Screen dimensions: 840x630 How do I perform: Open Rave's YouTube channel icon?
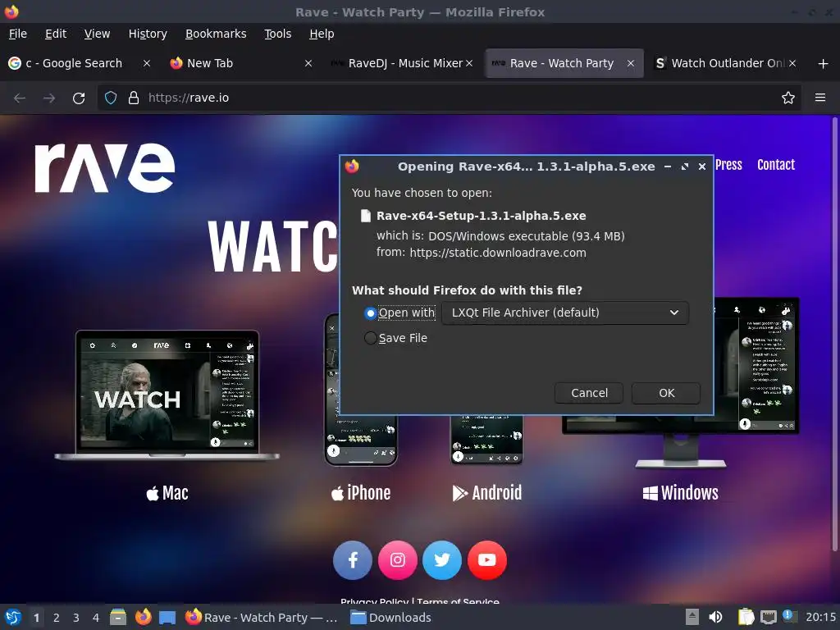(487, 560)
